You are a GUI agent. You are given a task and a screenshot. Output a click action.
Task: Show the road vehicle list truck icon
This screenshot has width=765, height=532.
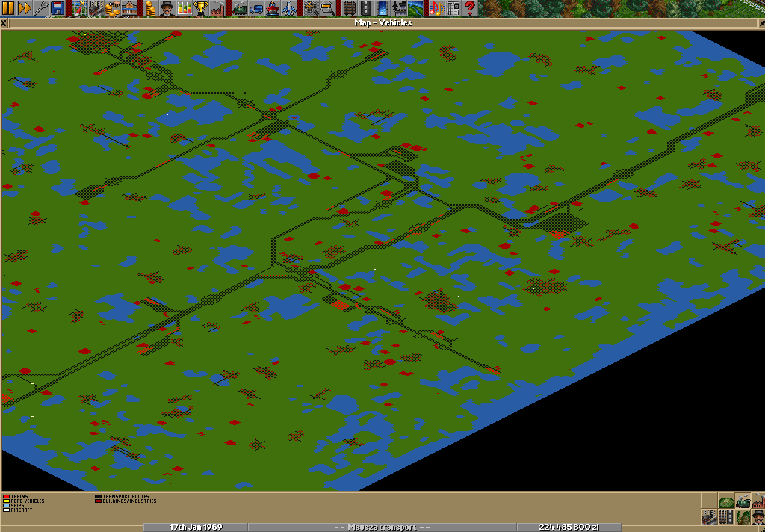point(255,8)
